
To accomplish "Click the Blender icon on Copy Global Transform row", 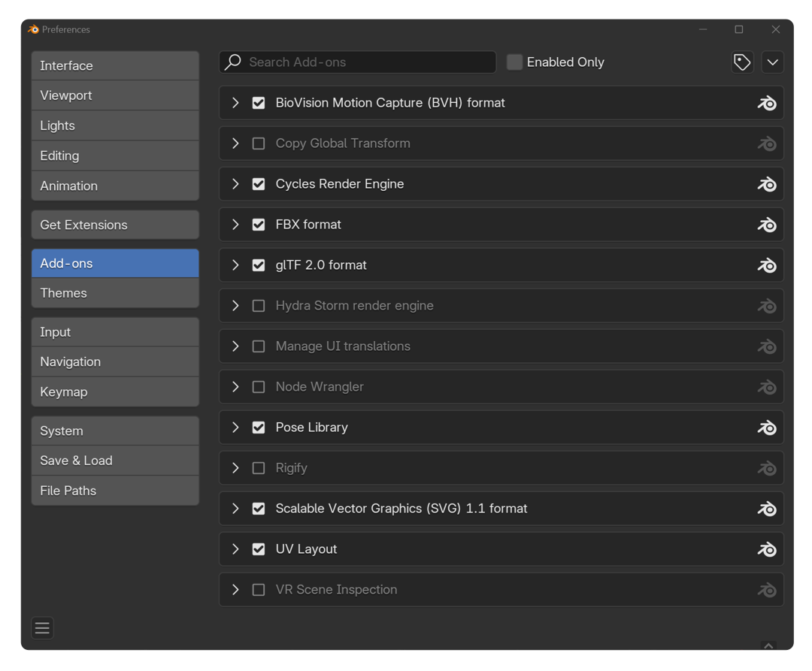I will click(x=767, y=144).
